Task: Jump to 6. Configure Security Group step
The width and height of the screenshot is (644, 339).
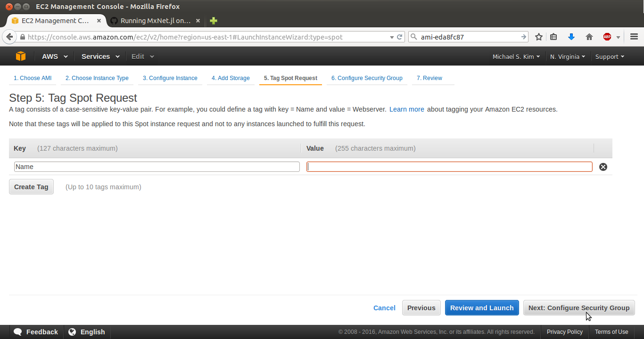Action: (367, 78)
